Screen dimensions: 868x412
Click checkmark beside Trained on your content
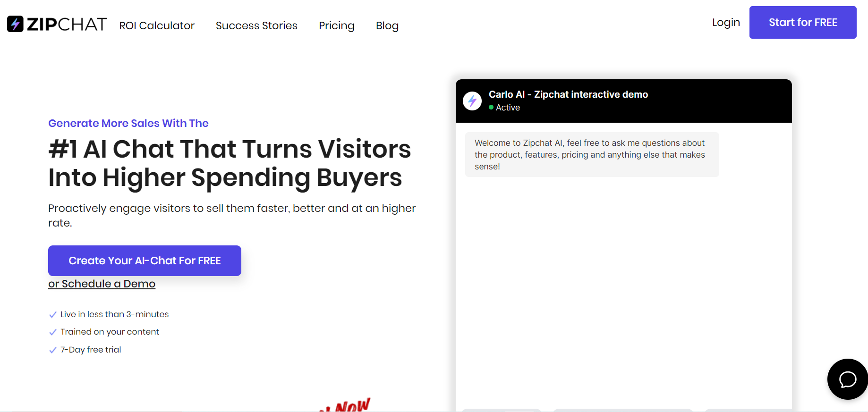point(53,332)
